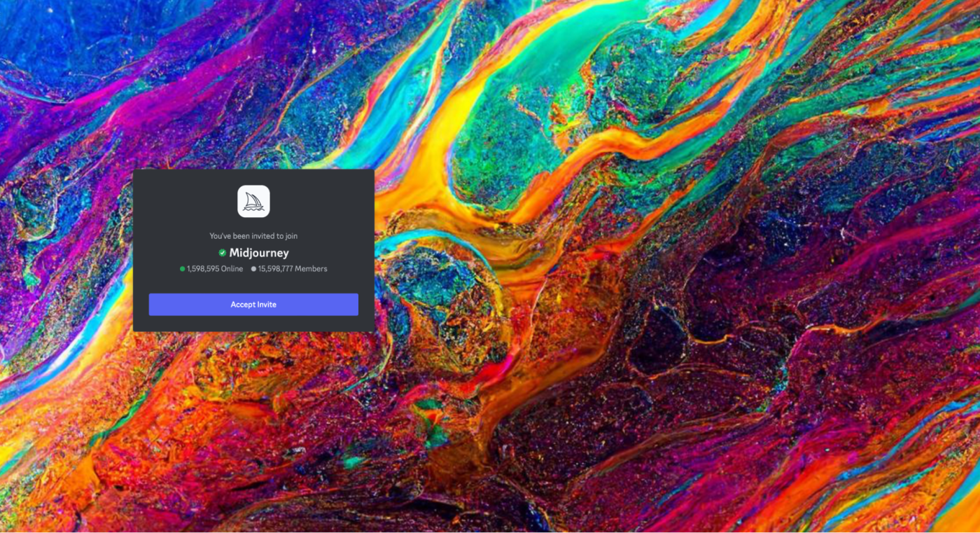This screenshot has height=533, width=980.
Task: Click the word Invite on the blue button
Action: pyautogui.click(x=266, y=305)
